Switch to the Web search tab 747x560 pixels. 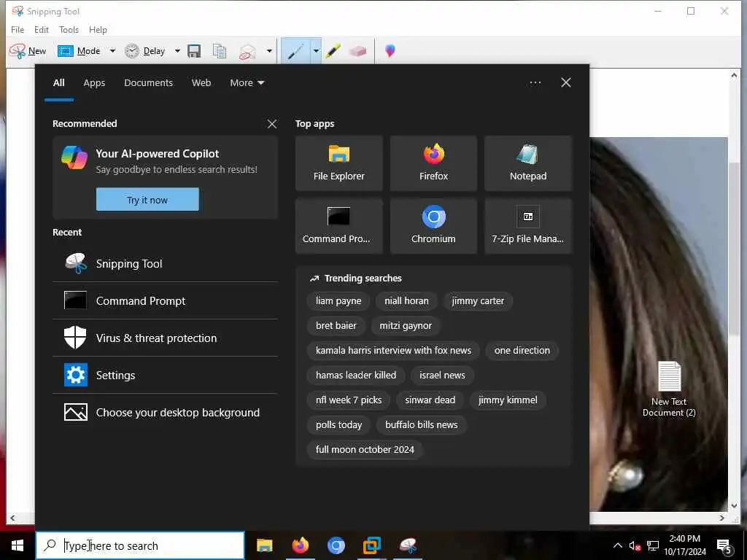pyautogui.click(x=201, y=83)
